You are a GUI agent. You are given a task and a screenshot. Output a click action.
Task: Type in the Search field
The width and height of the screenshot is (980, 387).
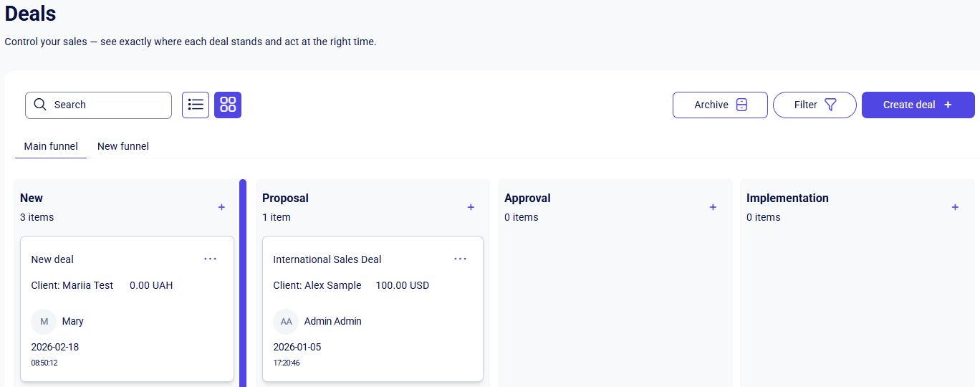click(107, 105)
